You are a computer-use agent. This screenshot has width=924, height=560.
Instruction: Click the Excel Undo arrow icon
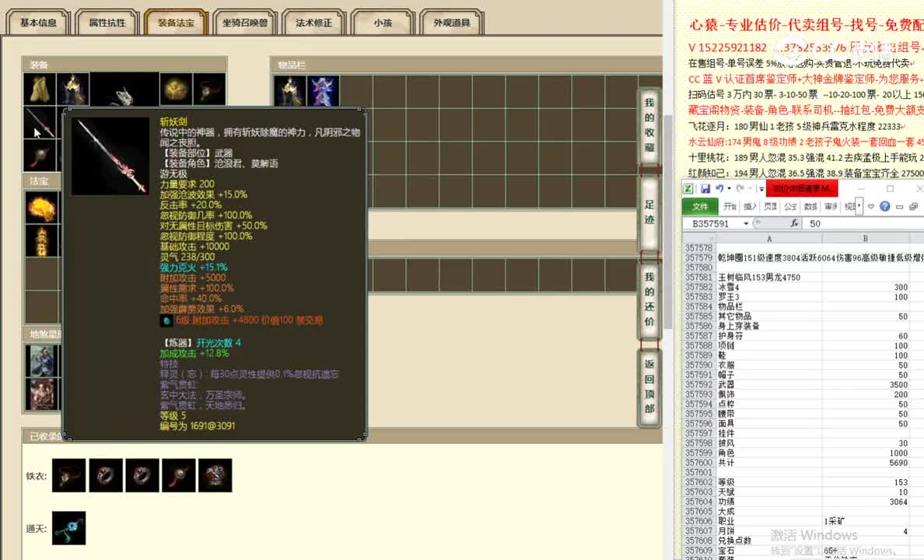pos(721,188)
